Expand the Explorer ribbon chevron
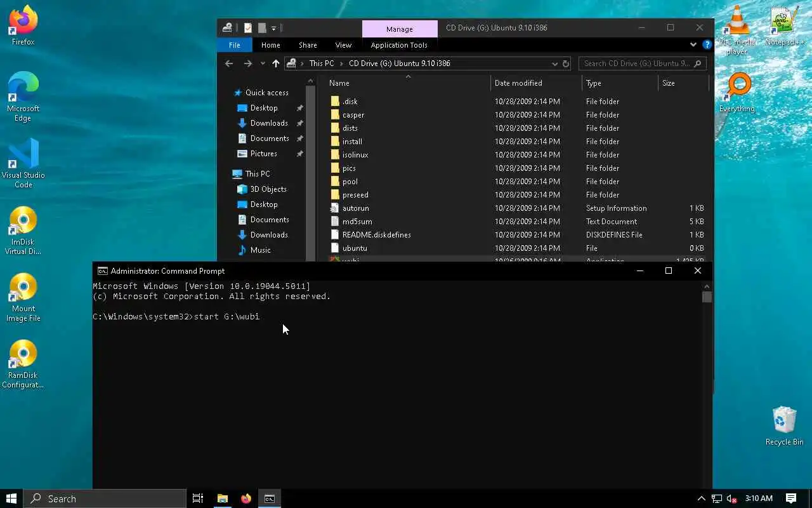Viewport: 812px width, 508px height. [693, 45]
